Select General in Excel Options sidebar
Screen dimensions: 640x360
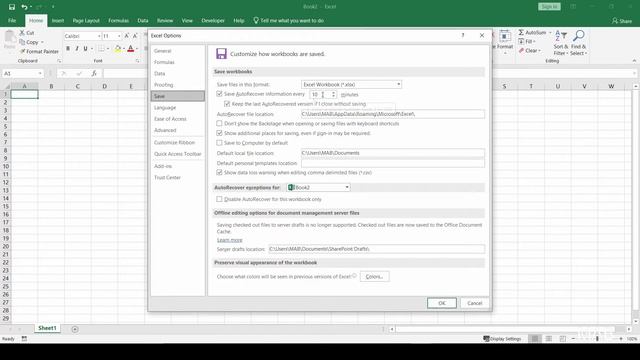point(178,51)
